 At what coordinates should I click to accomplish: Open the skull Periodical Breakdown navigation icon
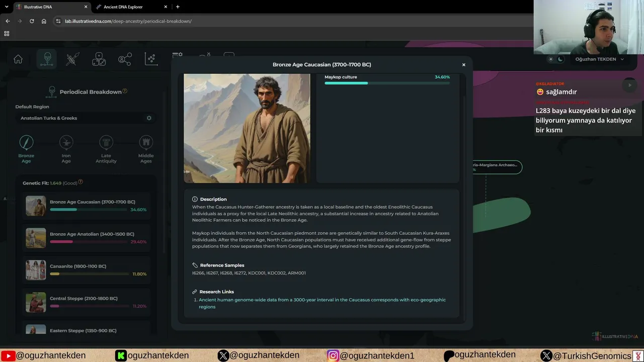pyautogui.click(x=47, y=59)
